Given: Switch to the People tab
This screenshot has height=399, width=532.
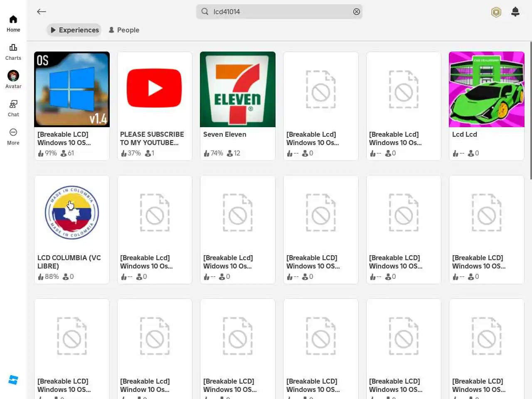Looking at the screenshot, I should coord(124,30).
